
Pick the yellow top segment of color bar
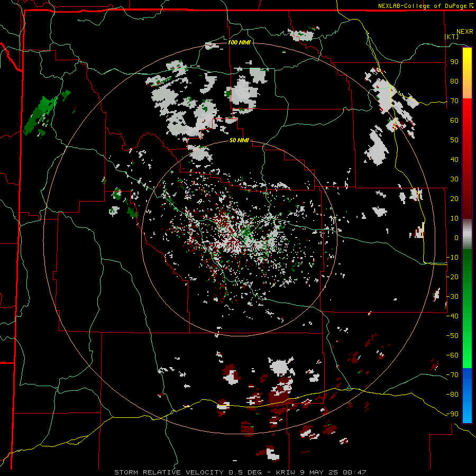(467, 73)
